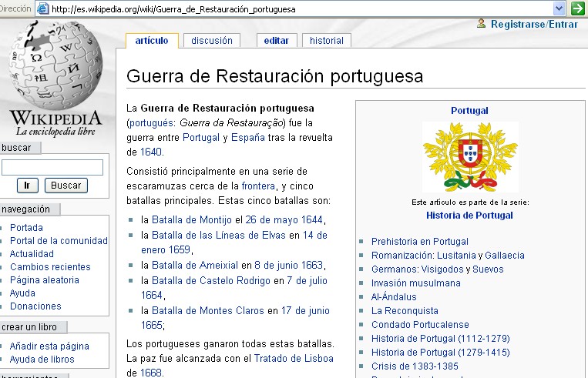Open Batalla de Montijo link
This screenshot has width=588, height=378.
click(x=192, y=219)
